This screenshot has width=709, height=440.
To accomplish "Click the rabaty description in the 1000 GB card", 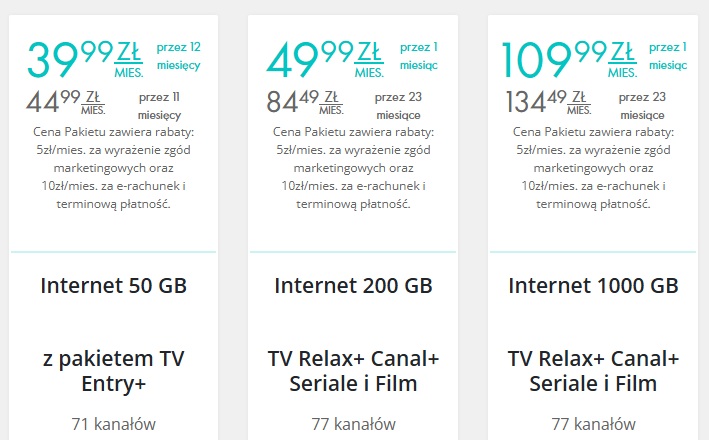I will 593,168.
